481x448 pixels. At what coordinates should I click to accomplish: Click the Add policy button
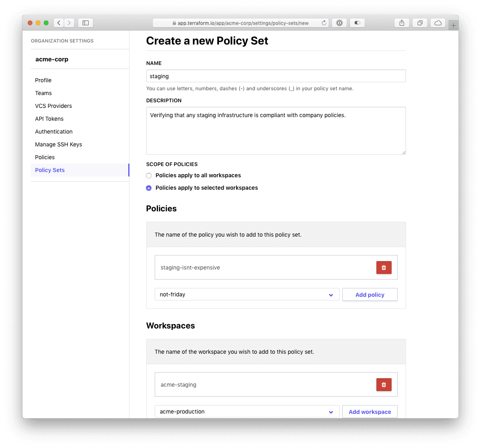coord(370,294)
